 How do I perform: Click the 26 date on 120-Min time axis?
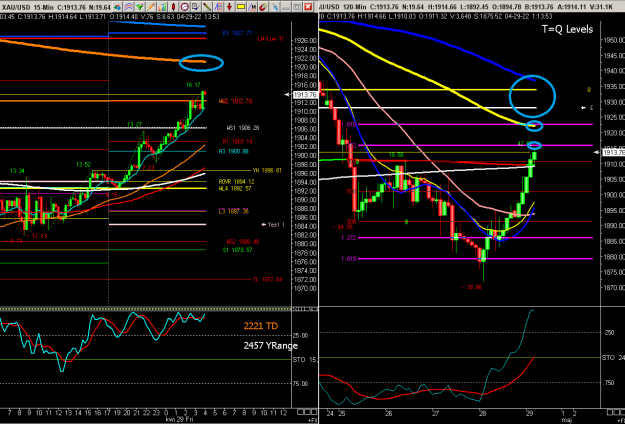coord(388,413)
